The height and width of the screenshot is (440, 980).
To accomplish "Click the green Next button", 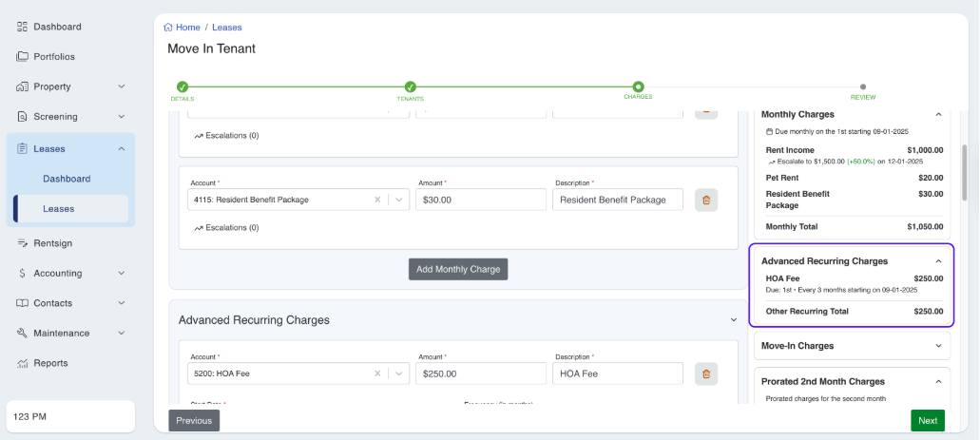I will pos(927,421).
